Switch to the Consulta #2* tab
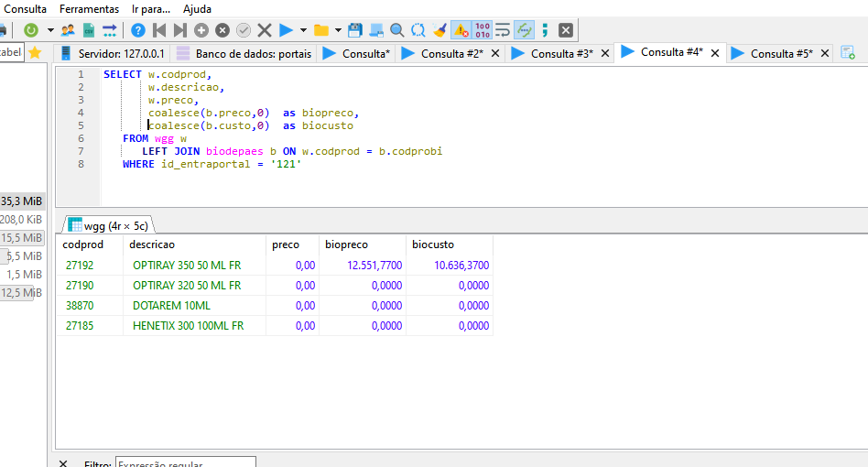 (x=451, y=54)
